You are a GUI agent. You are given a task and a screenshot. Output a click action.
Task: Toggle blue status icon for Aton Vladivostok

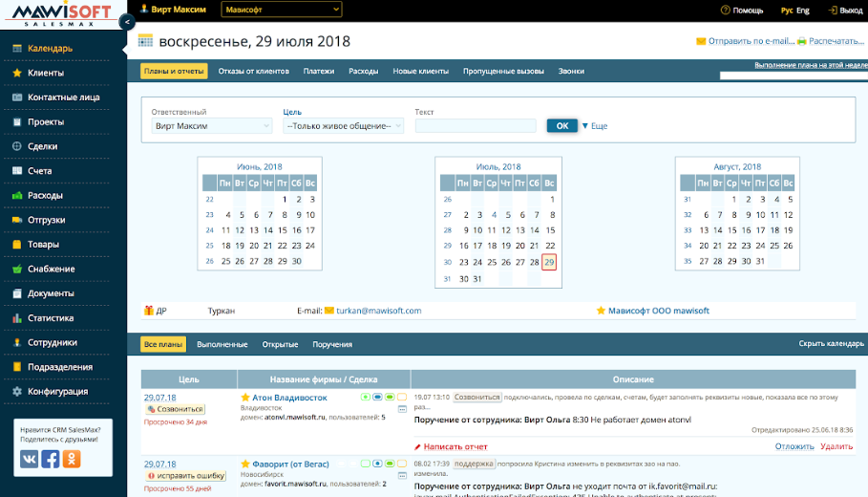pos(377,397)
